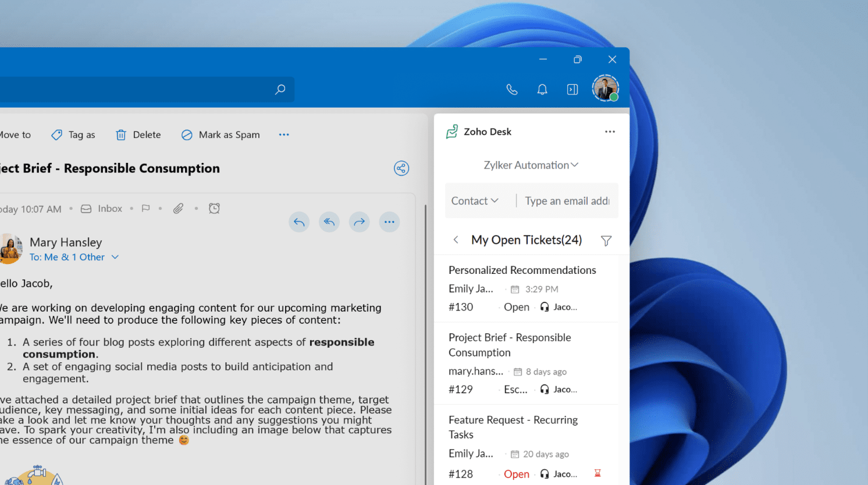868x485 pixels.
Task: Click Open status on ticket #130
Action: click(517, 307)
